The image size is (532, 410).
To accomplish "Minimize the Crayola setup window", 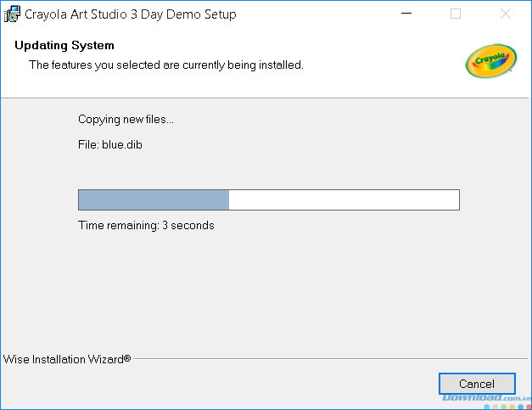I will 406,14.
